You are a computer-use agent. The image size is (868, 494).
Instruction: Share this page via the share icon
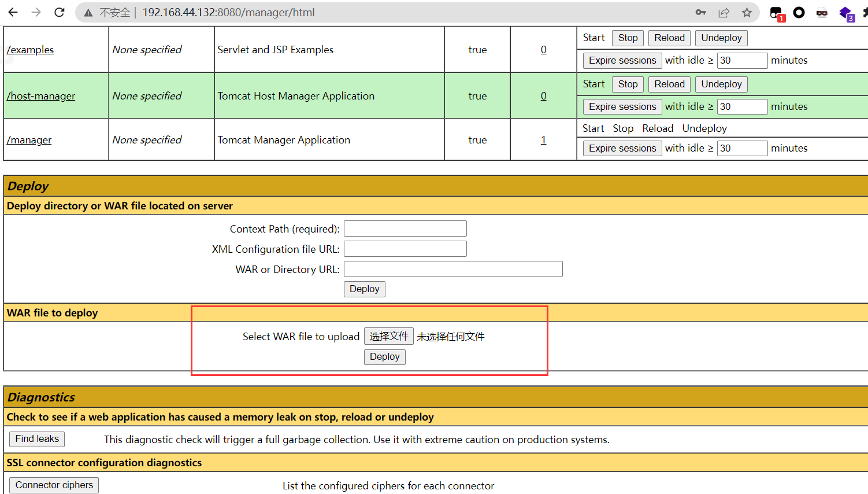tap(724, 12)
